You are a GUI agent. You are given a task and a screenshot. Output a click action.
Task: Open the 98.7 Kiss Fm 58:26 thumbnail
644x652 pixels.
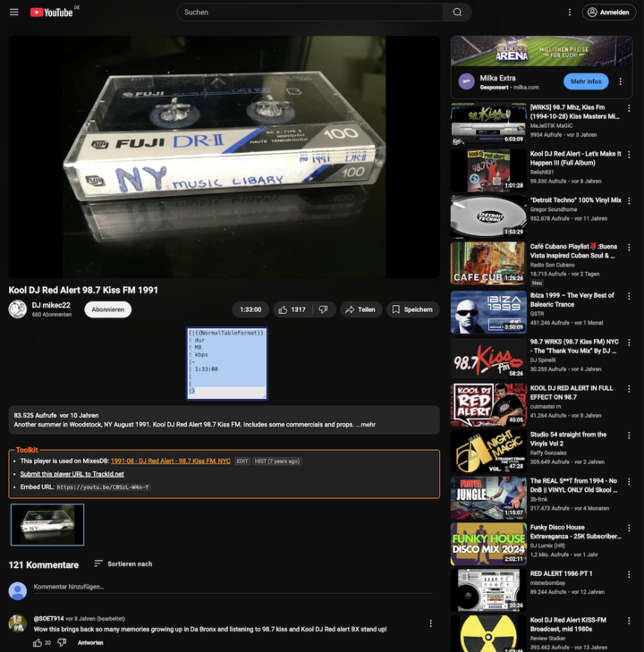(488, 359)
